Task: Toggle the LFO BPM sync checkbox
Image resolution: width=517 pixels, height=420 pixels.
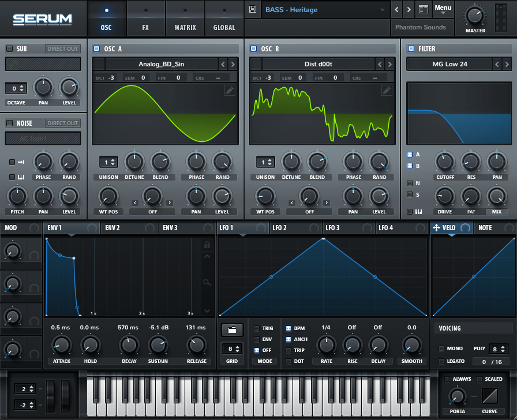Action: (289, 328)
